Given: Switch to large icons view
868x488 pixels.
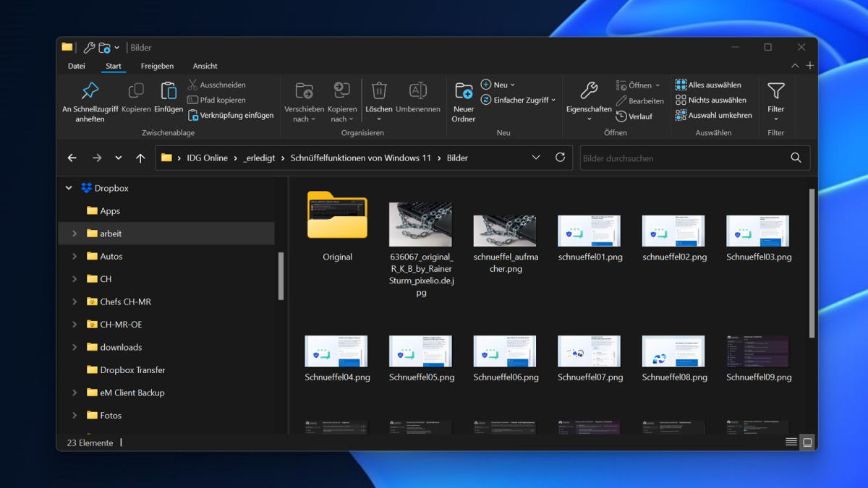Looking at the screenshot, I should [808, 442].
